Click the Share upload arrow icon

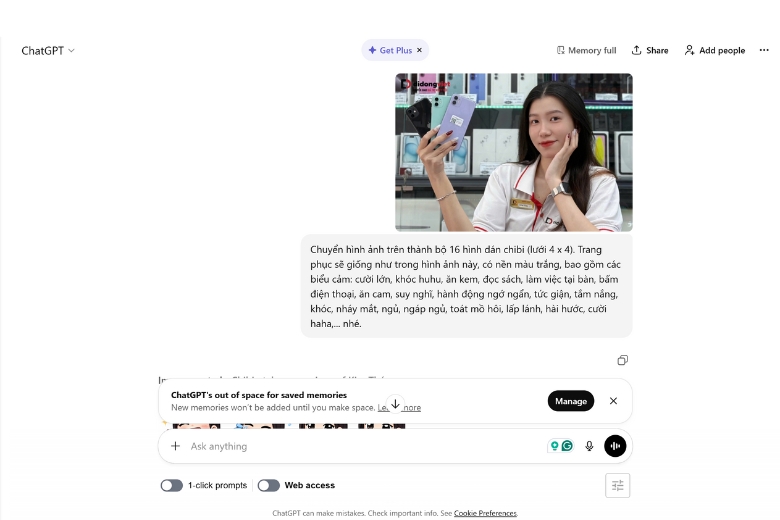click(x=636, y=50)
